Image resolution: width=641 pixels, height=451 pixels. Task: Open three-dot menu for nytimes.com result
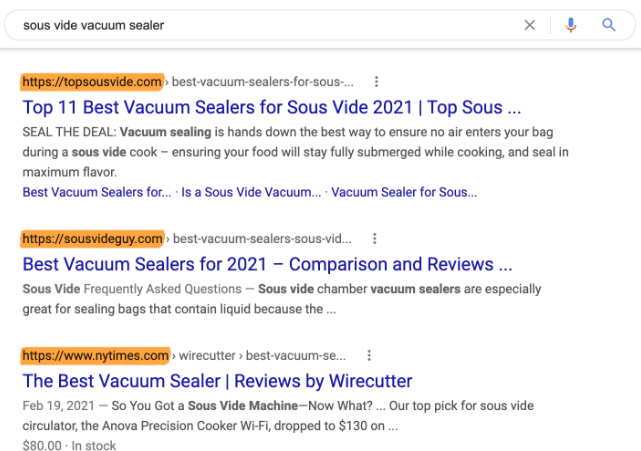coord(369,355)
